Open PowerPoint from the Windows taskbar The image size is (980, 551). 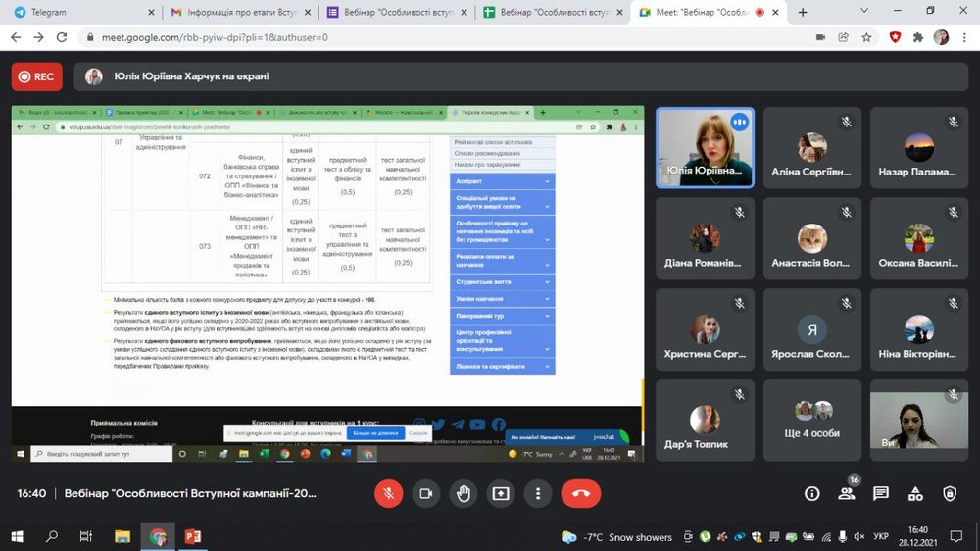(x=192, y=536)
